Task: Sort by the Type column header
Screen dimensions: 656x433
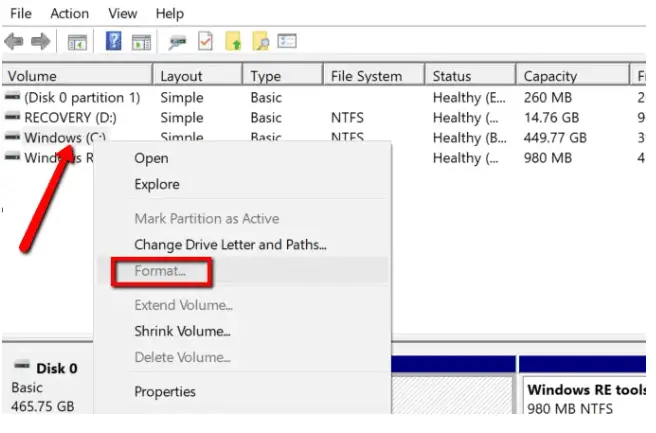Action: pos(283,76)
